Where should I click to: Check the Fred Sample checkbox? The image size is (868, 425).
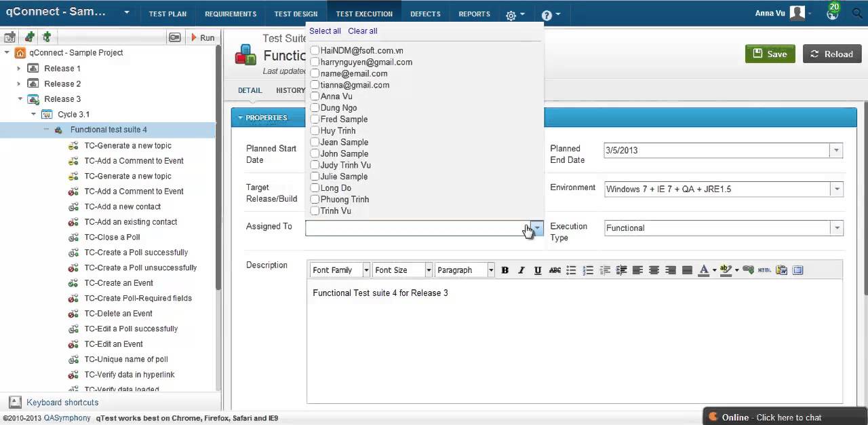coord(315,119)
